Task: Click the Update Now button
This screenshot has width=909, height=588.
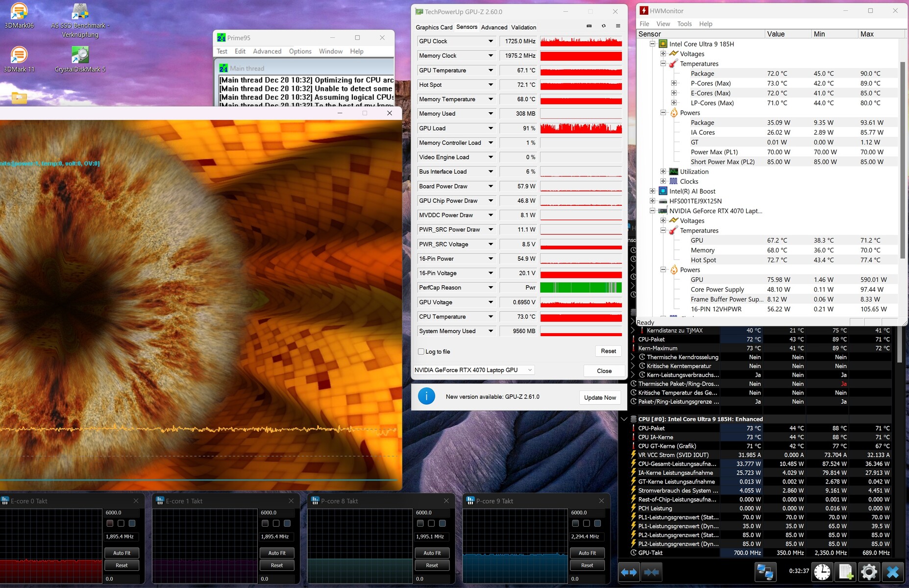Action: [600, 397]
